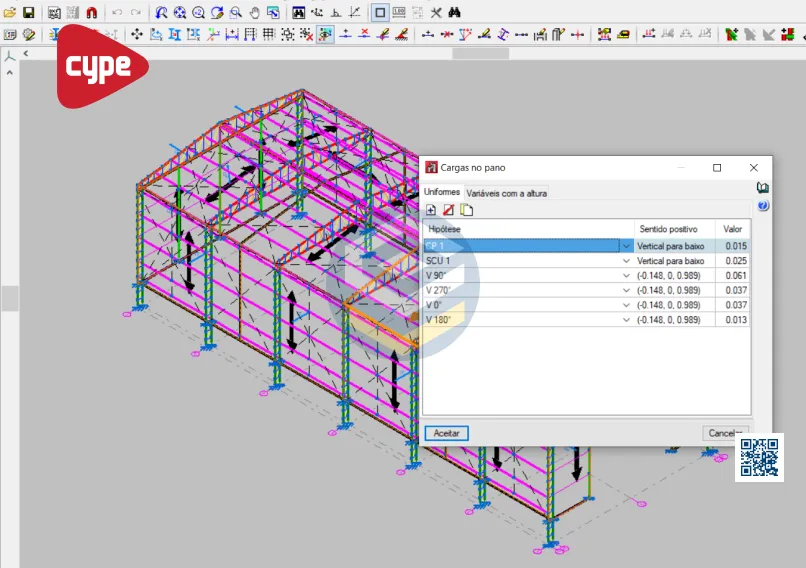806x568 pixels.
Task: Open file with the folder icon
Action: coord(10,13)
